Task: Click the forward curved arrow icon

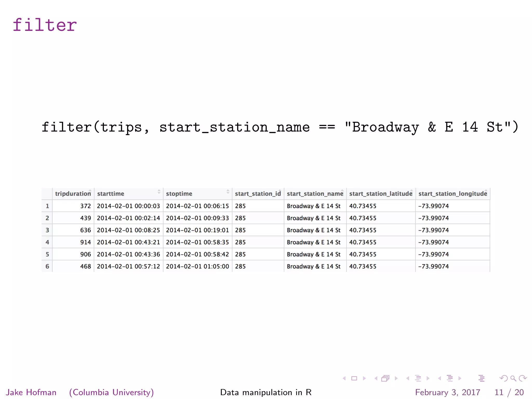Action: tap(523, 378)
